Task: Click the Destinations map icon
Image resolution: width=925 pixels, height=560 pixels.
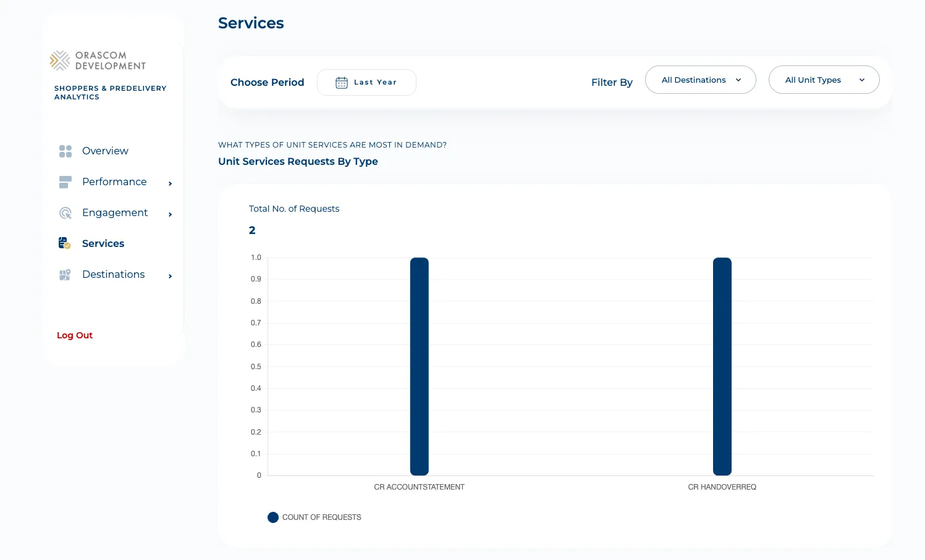Action: tap(65, 275)
